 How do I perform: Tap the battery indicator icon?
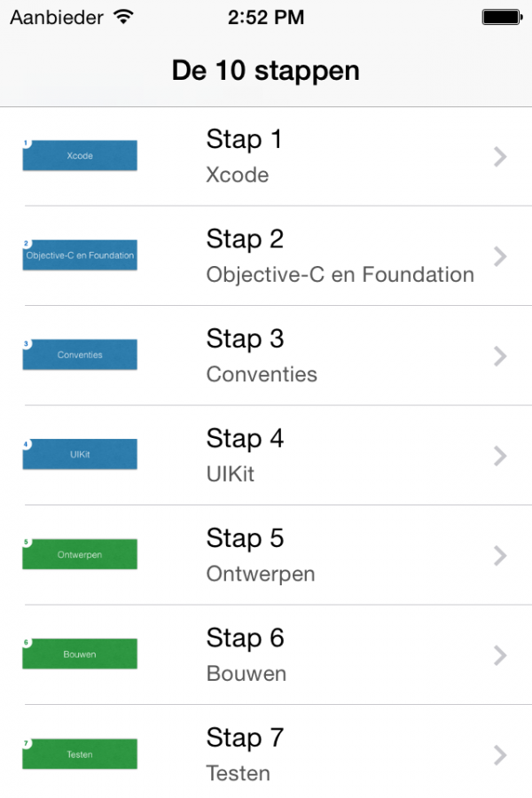coord(502,18)
